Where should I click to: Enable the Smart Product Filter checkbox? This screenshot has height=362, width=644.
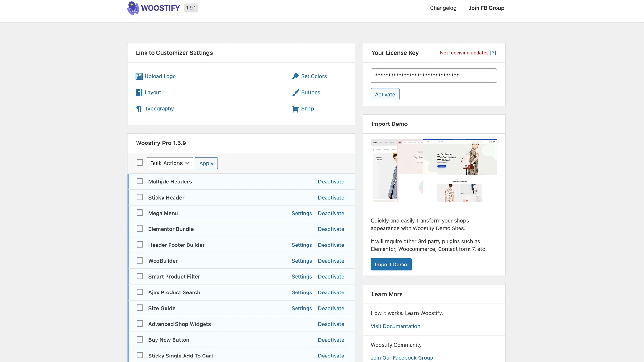(x=140, y=276)
